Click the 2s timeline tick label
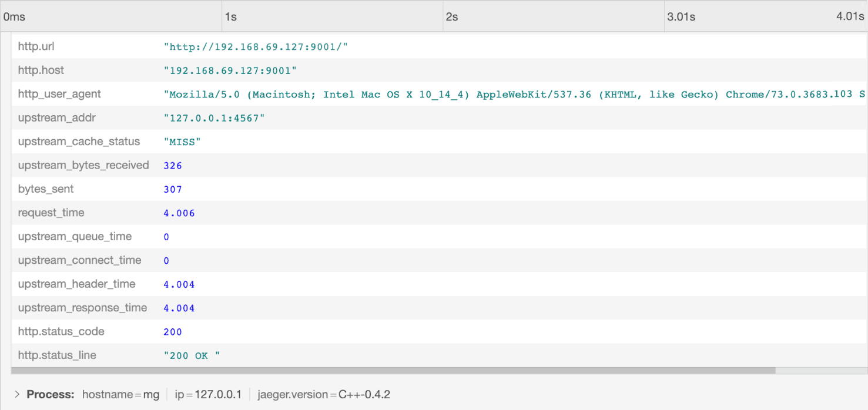Image resolution: width=868 pixels, height=410 pixels. point(452,17)
